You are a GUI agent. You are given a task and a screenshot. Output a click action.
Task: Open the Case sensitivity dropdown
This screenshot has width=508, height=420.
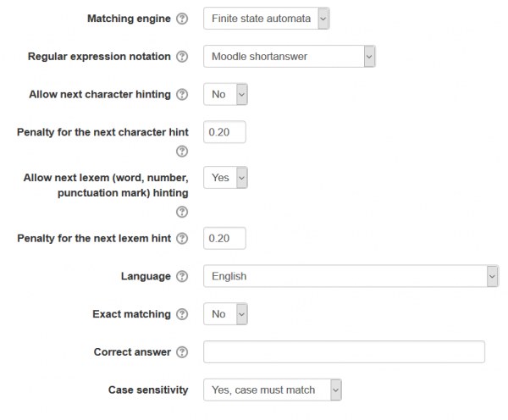(273, 390)
